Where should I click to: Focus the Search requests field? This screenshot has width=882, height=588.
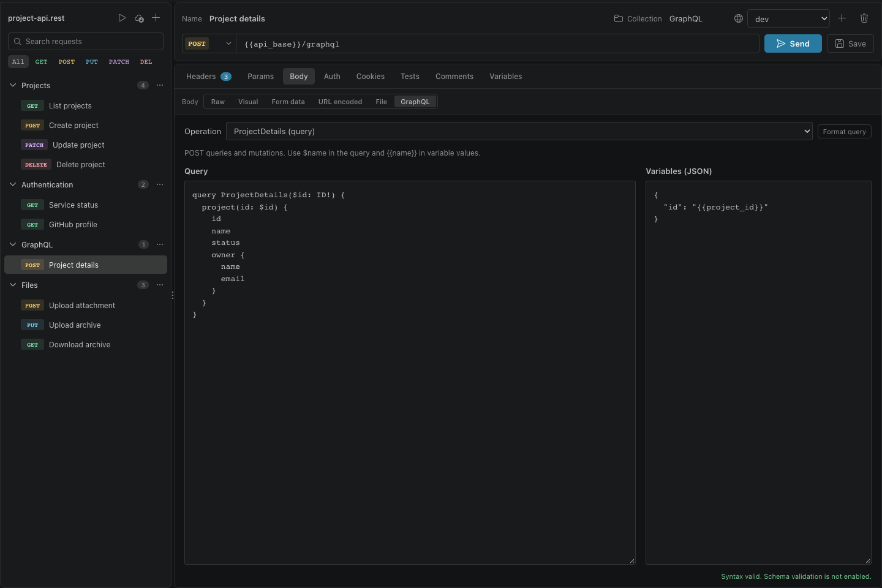(x=86, y=42)
